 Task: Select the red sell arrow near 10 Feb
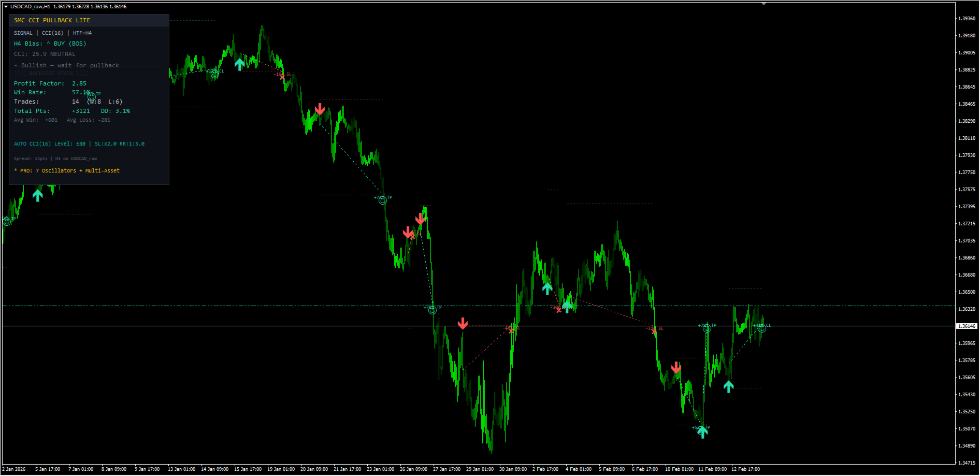pyautogui.click(x=676, y=367)
